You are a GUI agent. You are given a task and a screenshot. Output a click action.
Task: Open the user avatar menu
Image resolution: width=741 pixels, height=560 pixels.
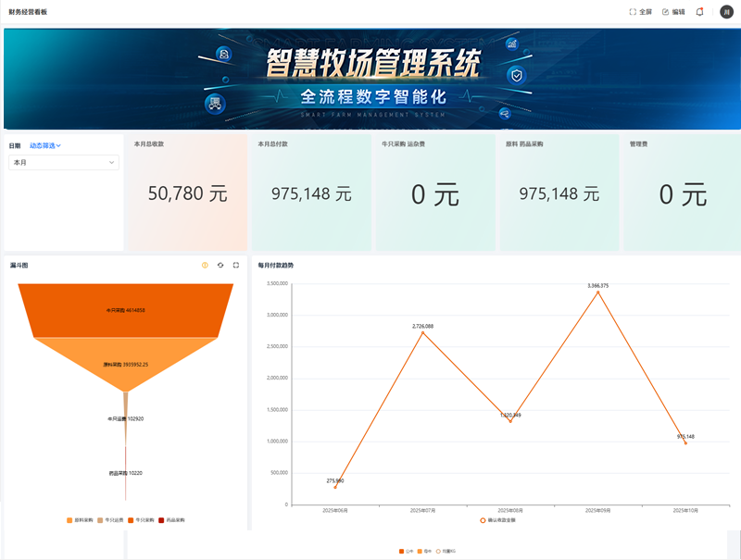coord(726,12)
